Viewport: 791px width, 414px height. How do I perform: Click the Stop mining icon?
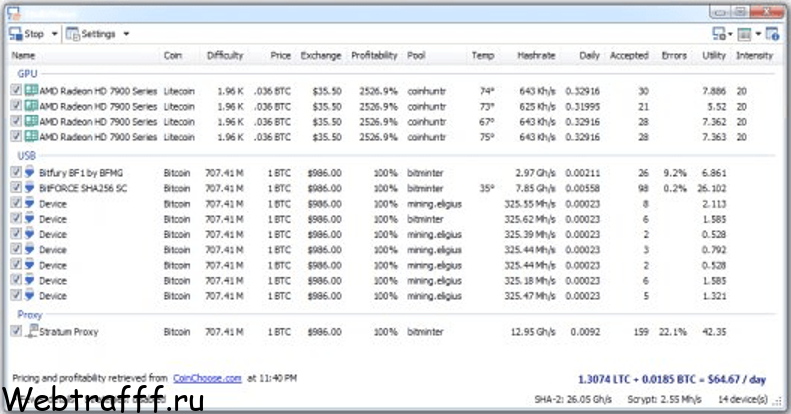pyautogui.click(x=15, y=34)
